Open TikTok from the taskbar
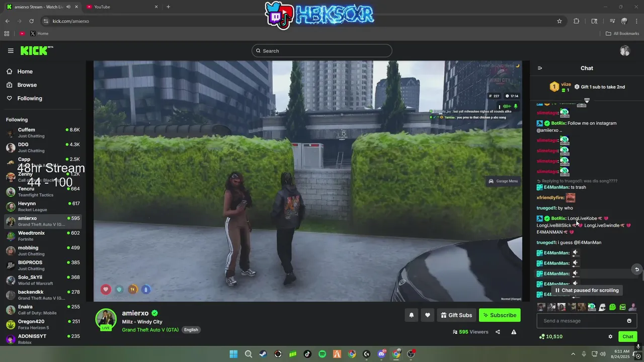 tap(307, 354)
